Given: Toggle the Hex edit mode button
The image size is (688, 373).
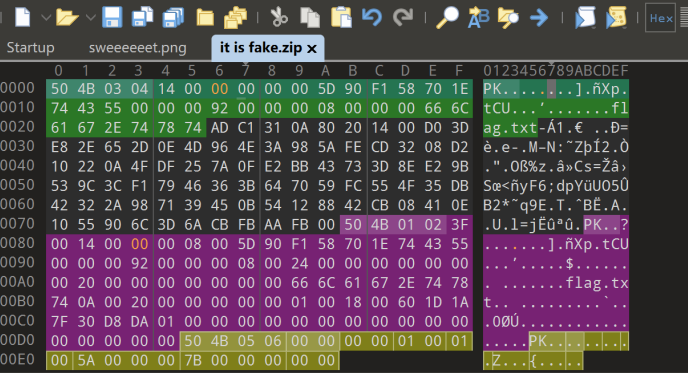Looking at the screenshot, I should coord(661,18).
